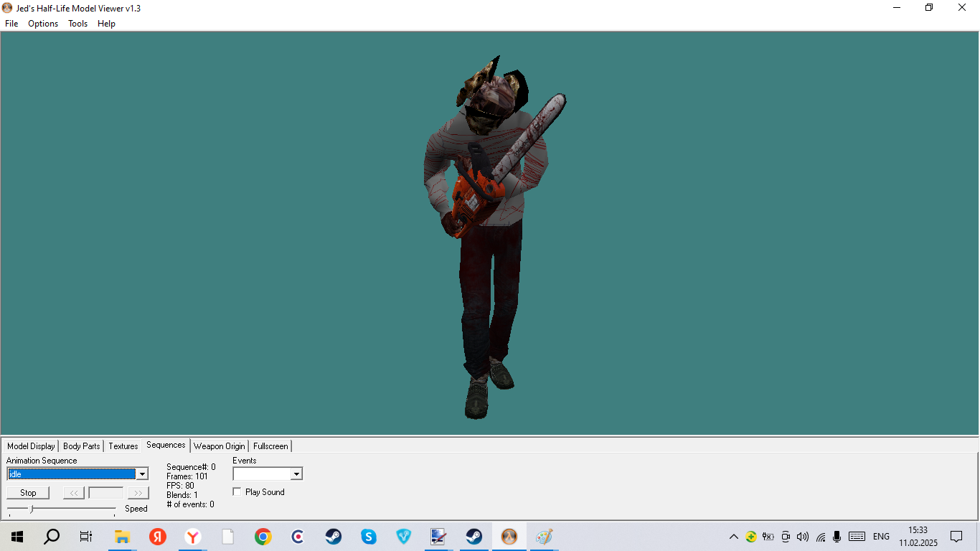Viewport: 980px width, 551px height.
Task: Click the frame number input field
Action: [x=106, y=493]
